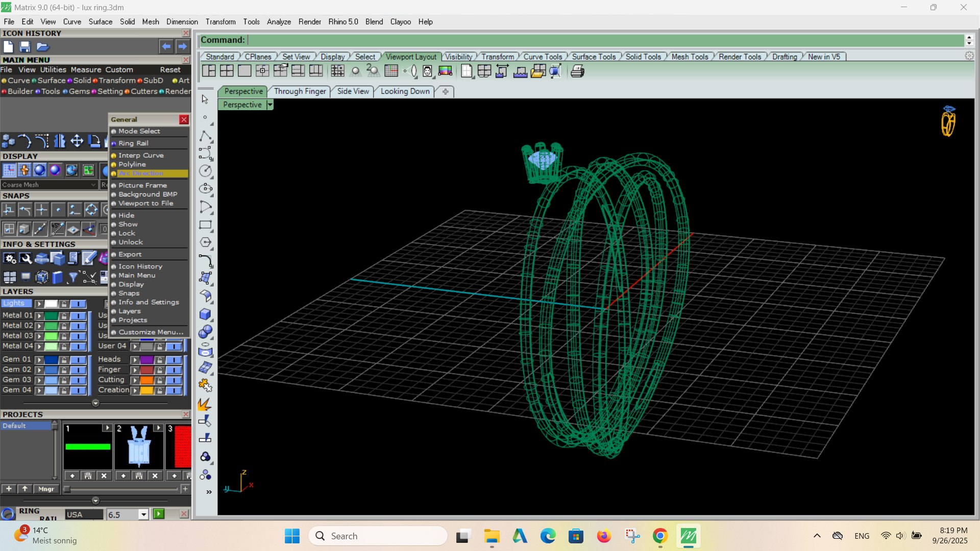The height and width of the screenshot is (551, 980).
Task: Open Chrome from the Windows taskbar
Action: click(660, 536)
